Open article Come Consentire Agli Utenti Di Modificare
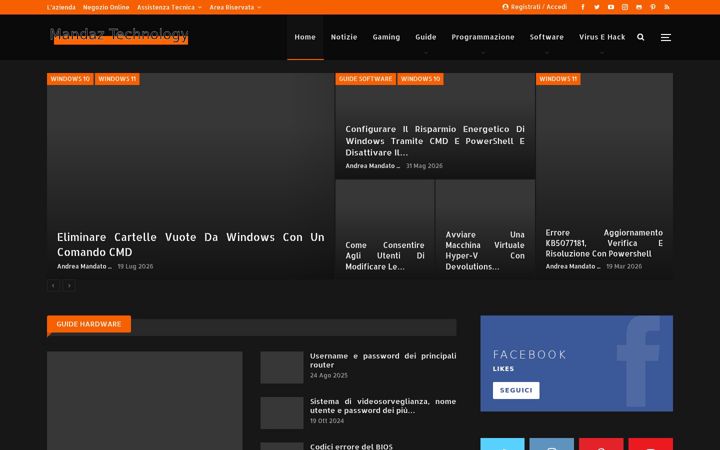720x450 pixels. pos(385,256)
